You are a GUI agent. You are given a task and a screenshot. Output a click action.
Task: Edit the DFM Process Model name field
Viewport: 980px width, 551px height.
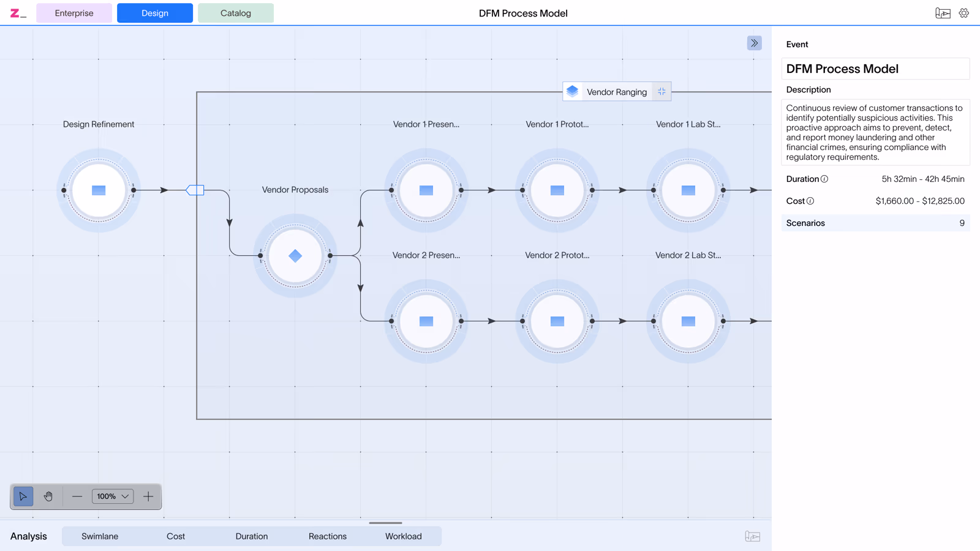pyautogui.click(x=876, y=69)
